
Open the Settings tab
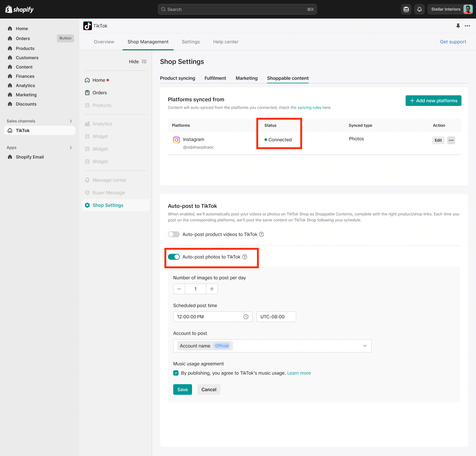[x=191, y=42]
